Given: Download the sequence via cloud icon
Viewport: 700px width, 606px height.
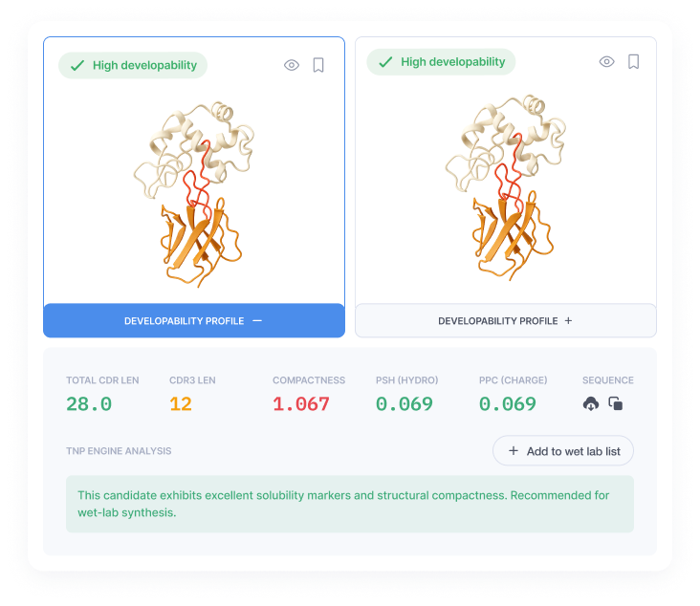Looking at the screenshot, I should [591, 404].
